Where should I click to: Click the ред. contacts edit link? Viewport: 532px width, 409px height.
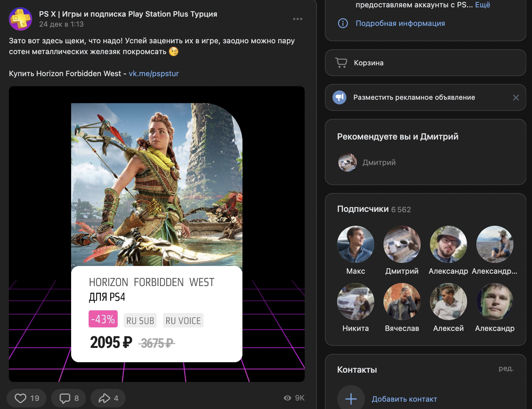506,368
